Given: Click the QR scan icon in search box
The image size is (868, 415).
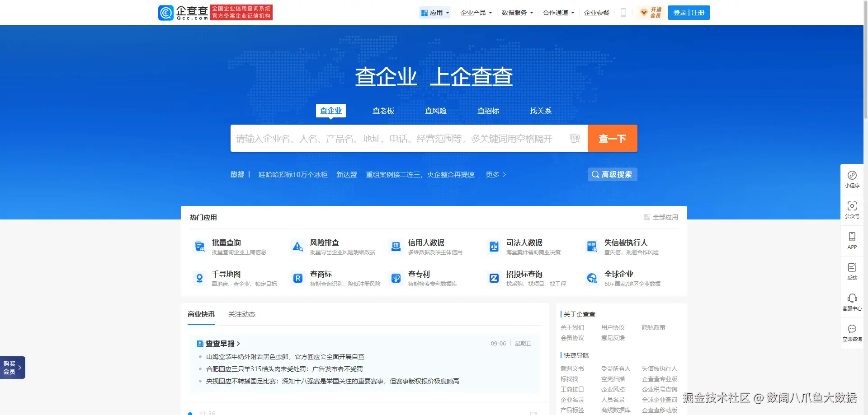Looking at the screenshot, I should coord(575,138).
